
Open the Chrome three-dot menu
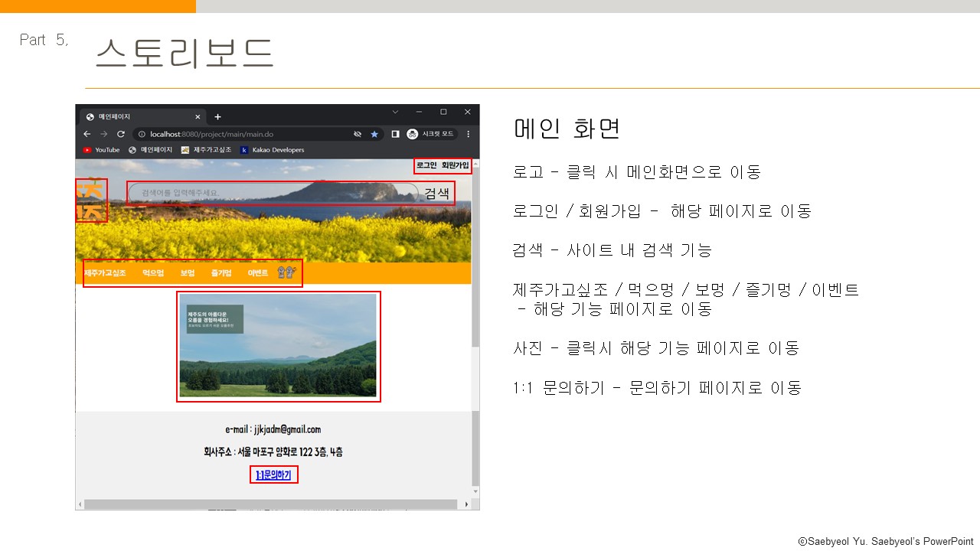[468, 134]
